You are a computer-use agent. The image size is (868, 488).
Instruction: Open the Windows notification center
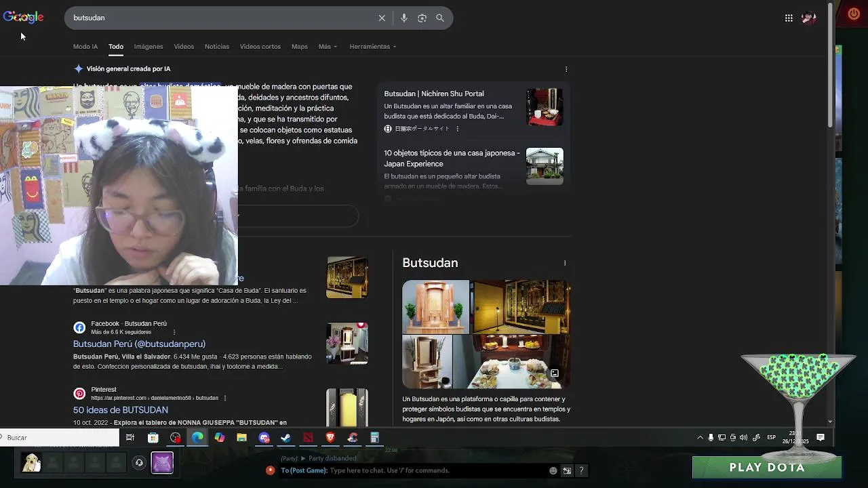coord(821,438)
